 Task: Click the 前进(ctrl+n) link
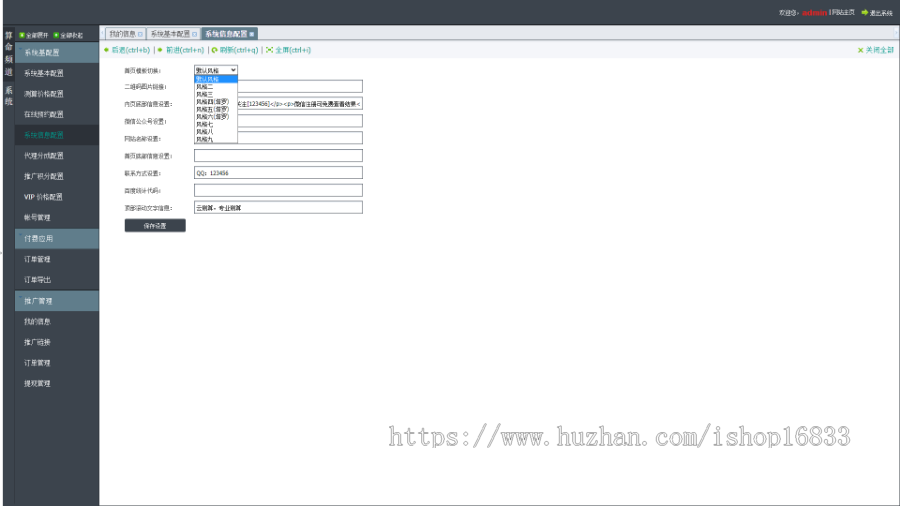[x=185, y=50]
